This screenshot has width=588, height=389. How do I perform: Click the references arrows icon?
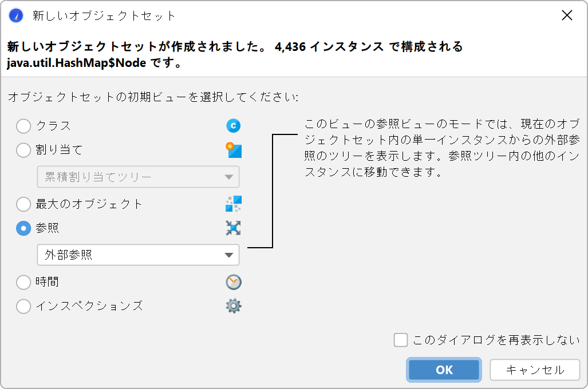pyautogui.click(x=233, y=228)
